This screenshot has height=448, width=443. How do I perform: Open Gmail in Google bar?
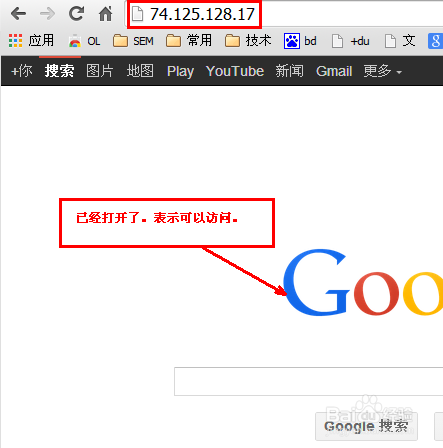(x=334, y=71)
